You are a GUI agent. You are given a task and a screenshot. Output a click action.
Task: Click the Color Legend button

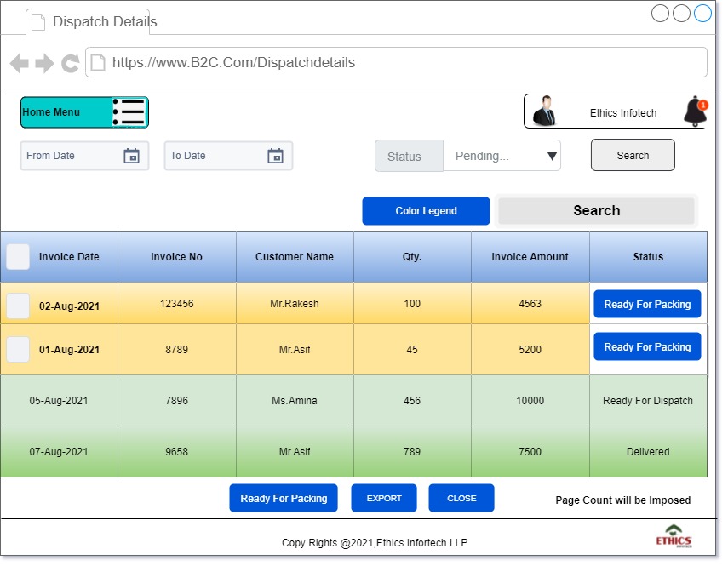[x=426, y=211]
